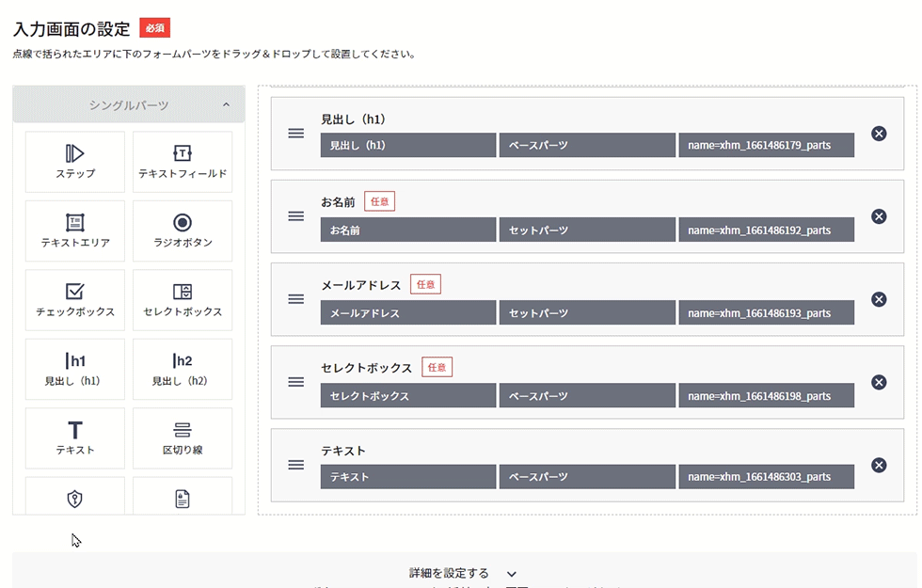Image resolution: width=922 pixels, height=588 pixels.
Task: Choose the チェックボックス part icon
Action: (x=75, y=292)
